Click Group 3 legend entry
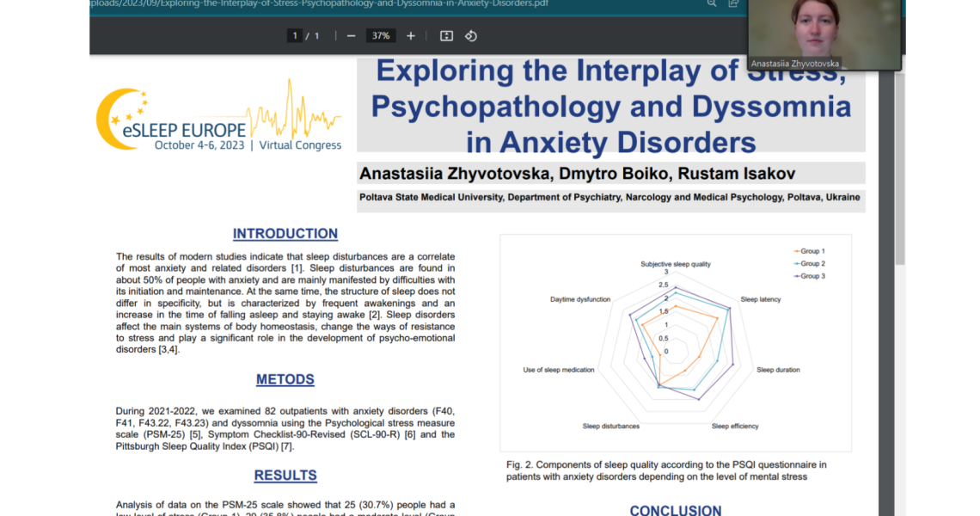The image size is (980, 516). 810,276
